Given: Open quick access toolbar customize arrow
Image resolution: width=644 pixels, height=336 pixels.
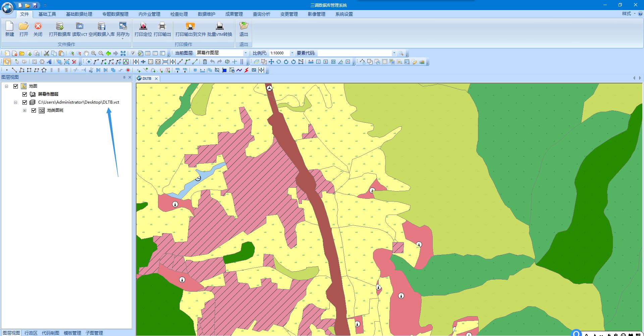Looking at the screenshot, I should (x=45, y=5).
